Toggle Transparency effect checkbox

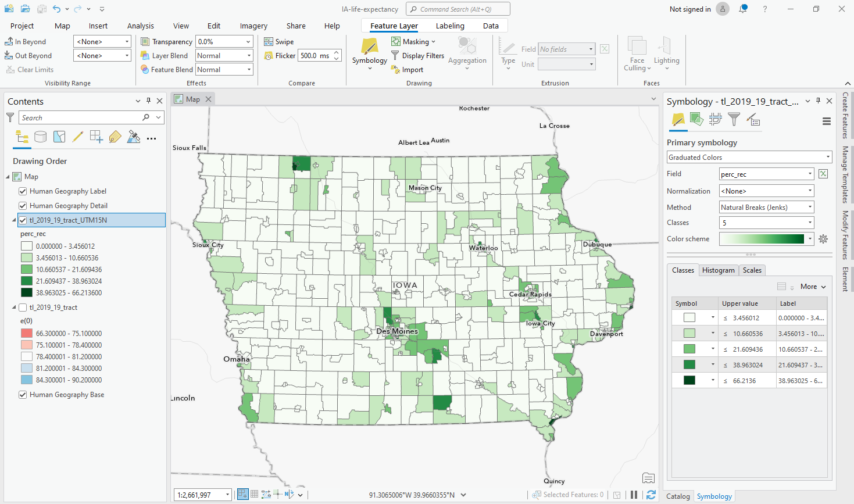[x=145, y=42]
